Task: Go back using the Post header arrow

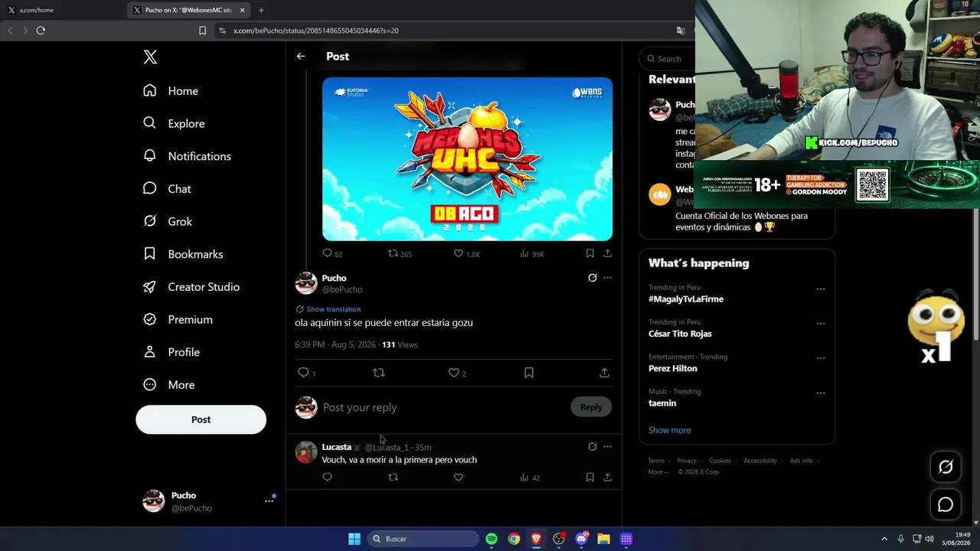Action: [x=301, y=56]
